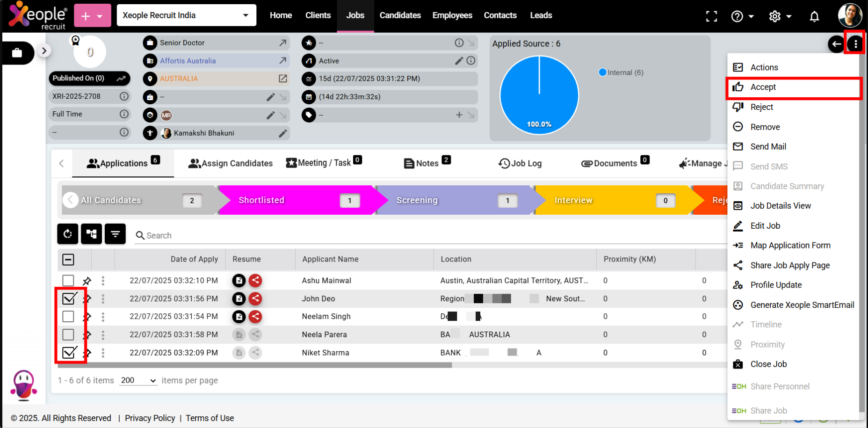Click the filter toolbar icon

click(x=115, y=233)
